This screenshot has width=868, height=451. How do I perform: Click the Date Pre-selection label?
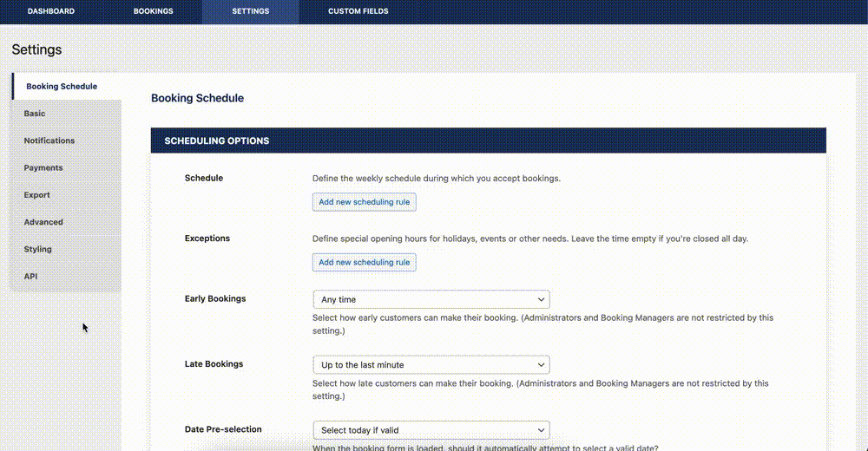(223, 428)
